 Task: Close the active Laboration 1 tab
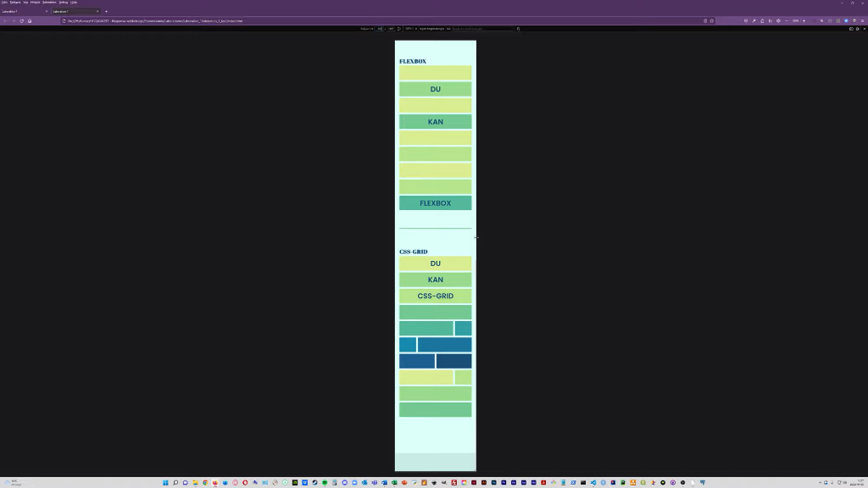point(97,11)
